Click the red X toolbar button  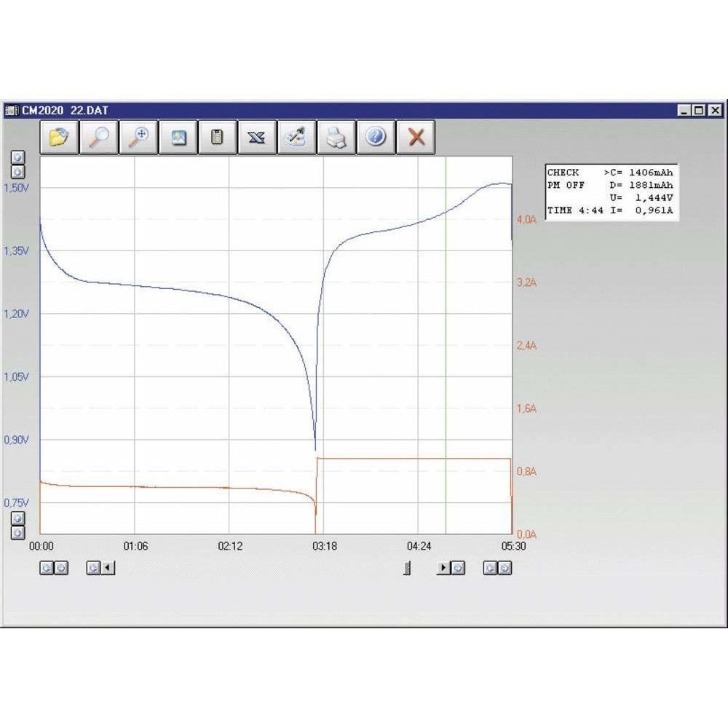pos(416,137)
